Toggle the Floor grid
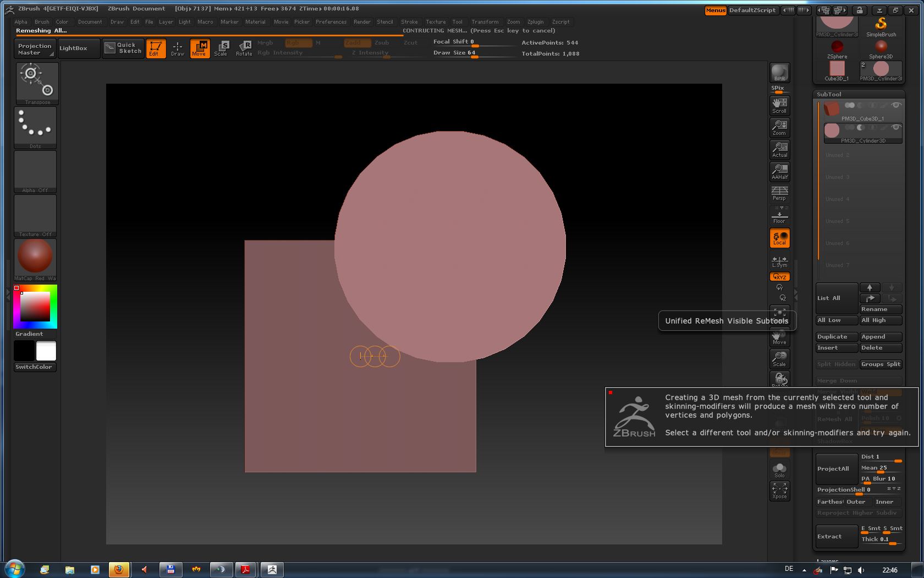The width and height of the screenshot is (924, 578). (x=779, y=215)
